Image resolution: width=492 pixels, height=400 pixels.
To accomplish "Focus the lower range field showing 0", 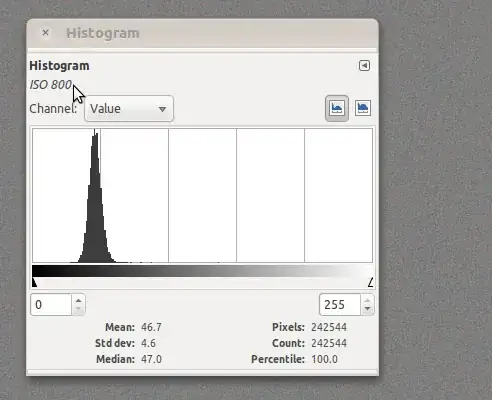I will 51,305.
